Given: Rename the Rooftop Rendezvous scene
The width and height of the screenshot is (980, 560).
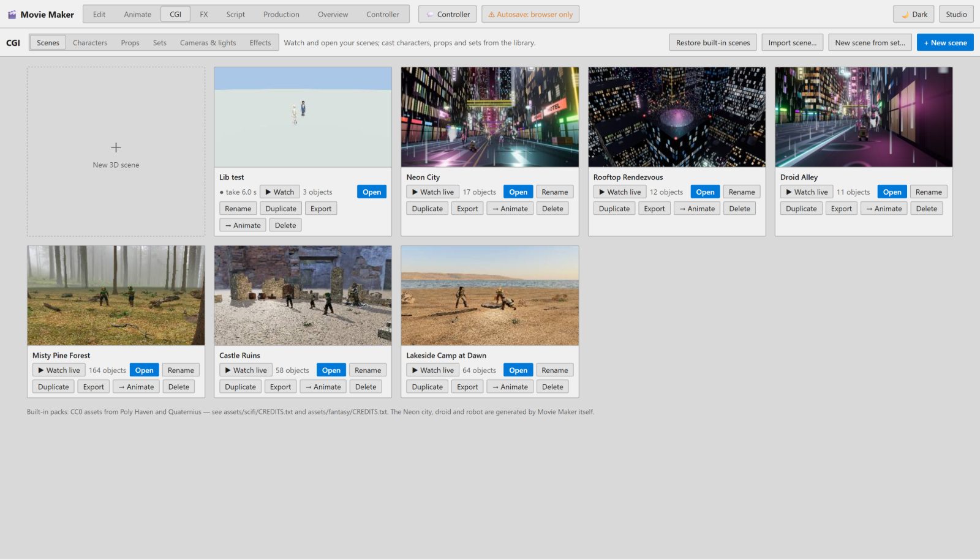Looking at the screenshot, I should (742, 192).
